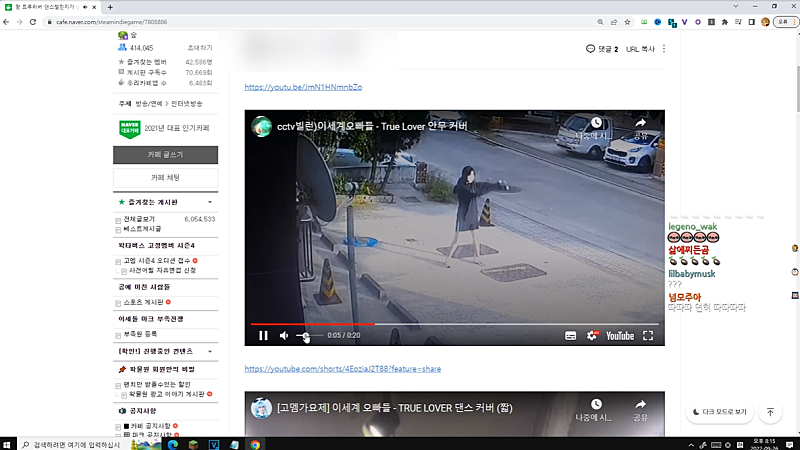
Task: Expand the [확인!] 진행중인 컨텐츠 section arrow
Action: point(210,352)
